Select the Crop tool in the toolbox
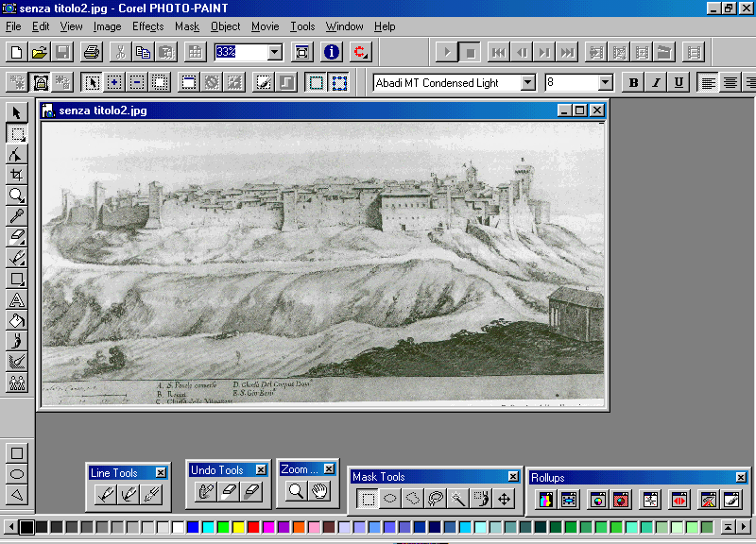This screenshot has height=544, width=756. [x=17, y=175]
